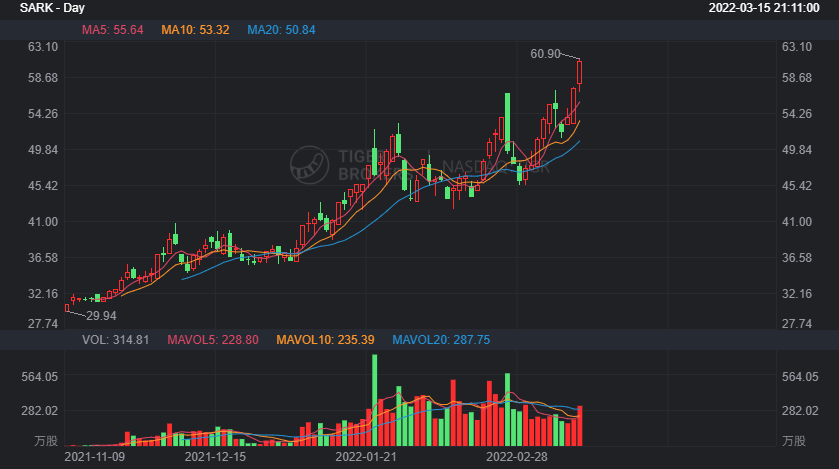The height and width of the screenshot is (469, 839).
Task: Click the latest red candlestick at the peak
Action: (x=579, y=72)
